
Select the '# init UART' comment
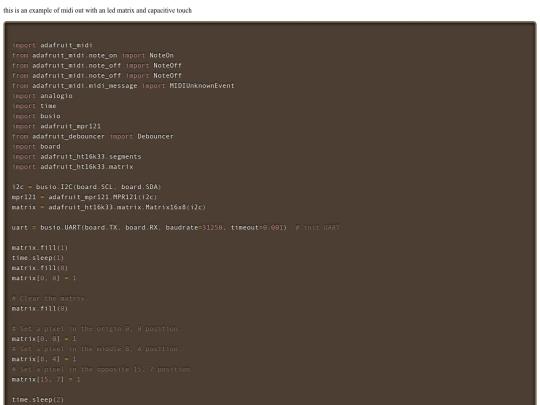click(318, 228)
